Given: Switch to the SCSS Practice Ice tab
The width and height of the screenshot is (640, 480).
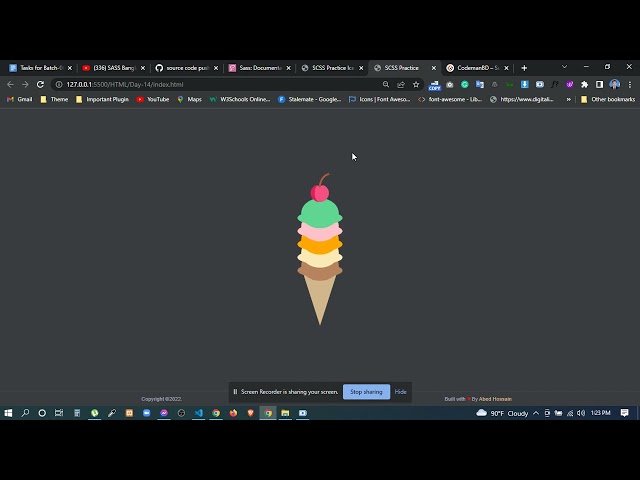Looking at the screenshot, I should [329, 68].
